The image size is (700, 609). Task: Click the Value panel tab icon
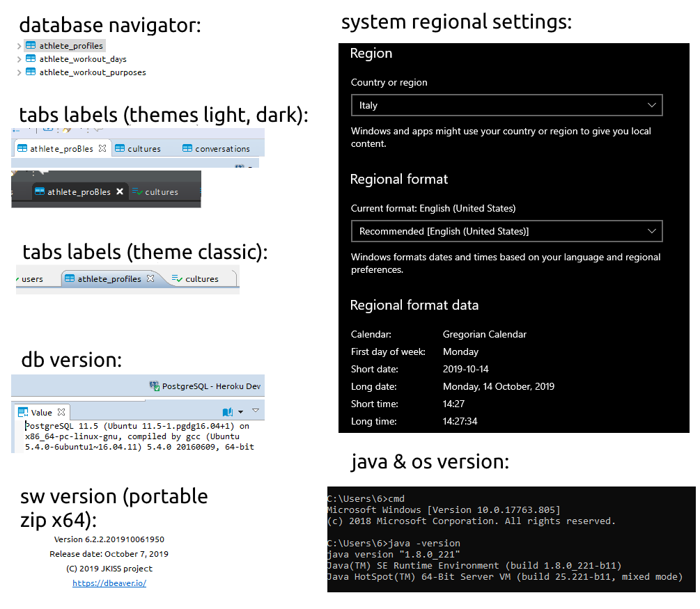click(23, 412)
